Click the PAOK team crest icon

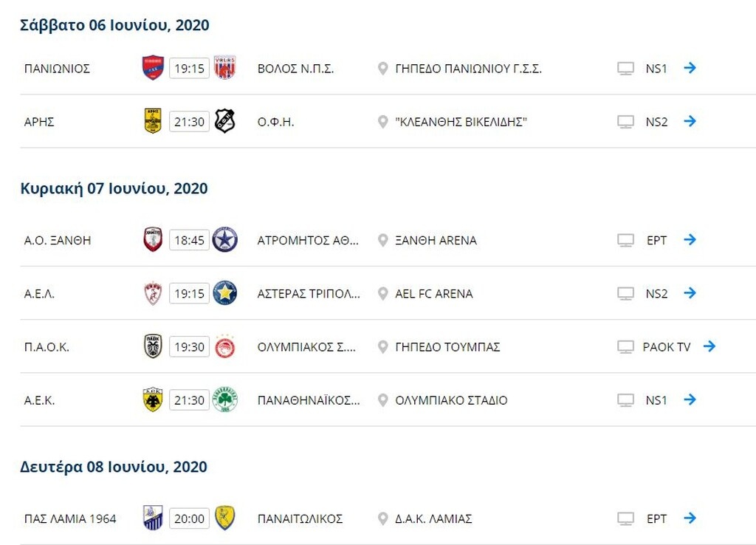click(153, 346)
